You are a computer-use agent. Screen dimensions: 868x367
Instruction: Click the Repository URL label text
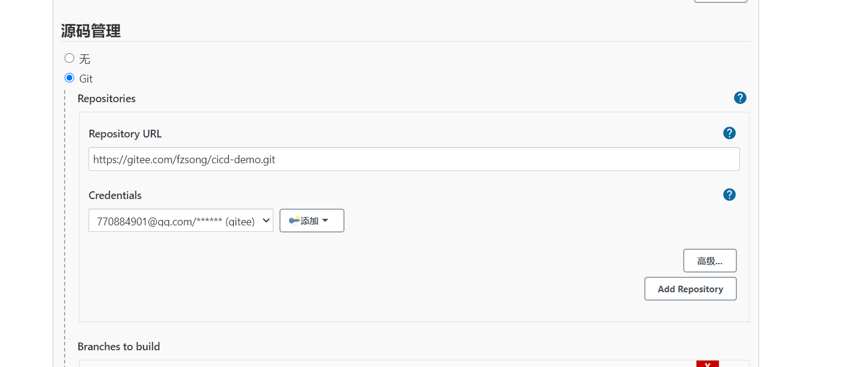125,134
